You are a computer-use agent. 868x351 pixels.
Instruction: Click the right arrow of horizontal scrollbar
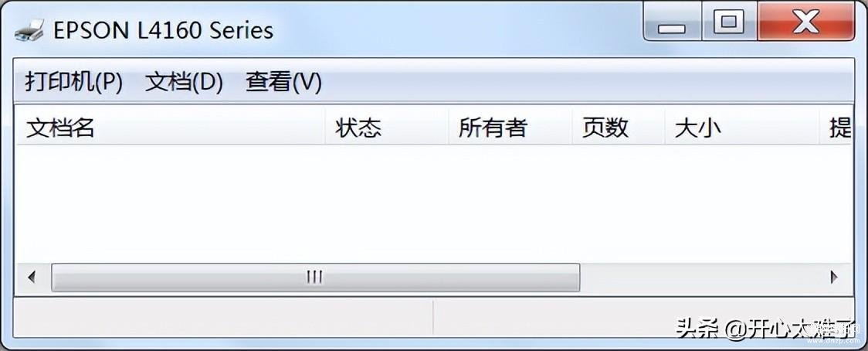click(x=834, y=278)
